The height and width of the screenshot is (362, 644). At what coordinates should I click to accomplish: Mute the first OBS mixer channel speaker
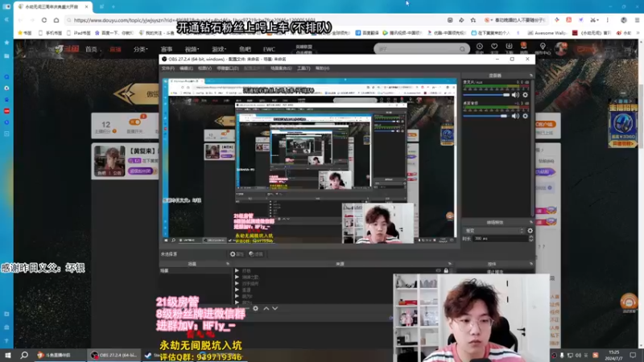(515, 95)
